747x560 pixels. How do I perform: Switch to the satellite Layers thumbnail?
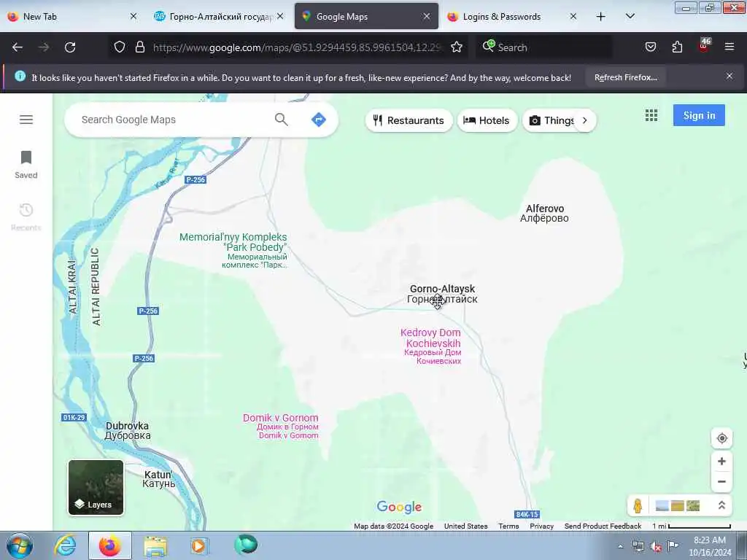pyautogui.click(x=96, y=488)
